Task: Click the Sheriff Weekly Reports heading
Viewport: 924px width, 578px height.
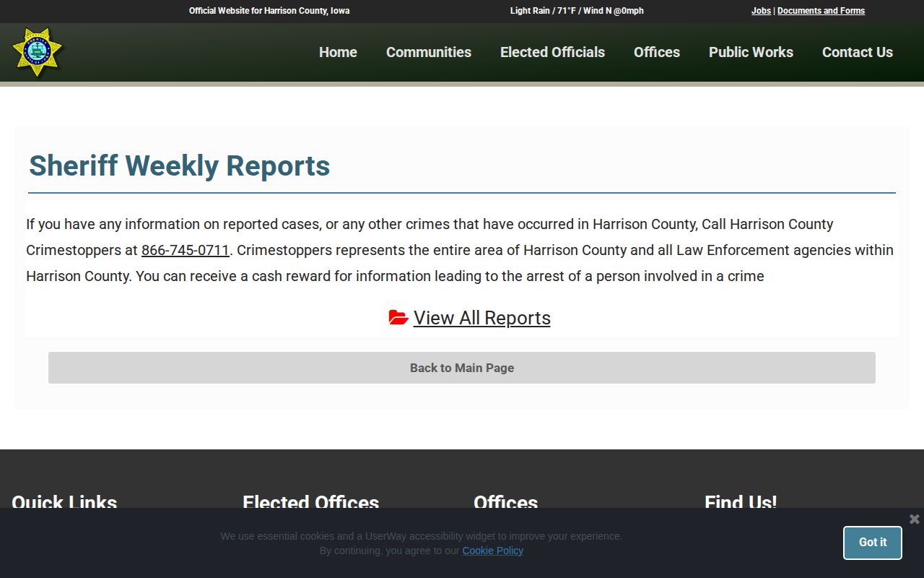Action: [180, 165]
